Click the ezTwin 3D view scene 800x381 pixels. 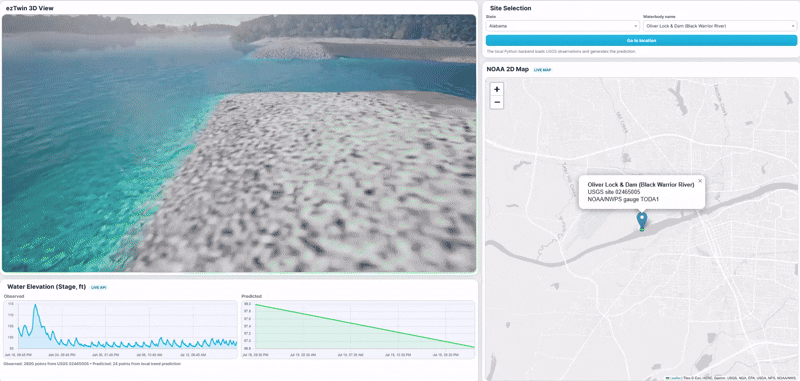239,143
